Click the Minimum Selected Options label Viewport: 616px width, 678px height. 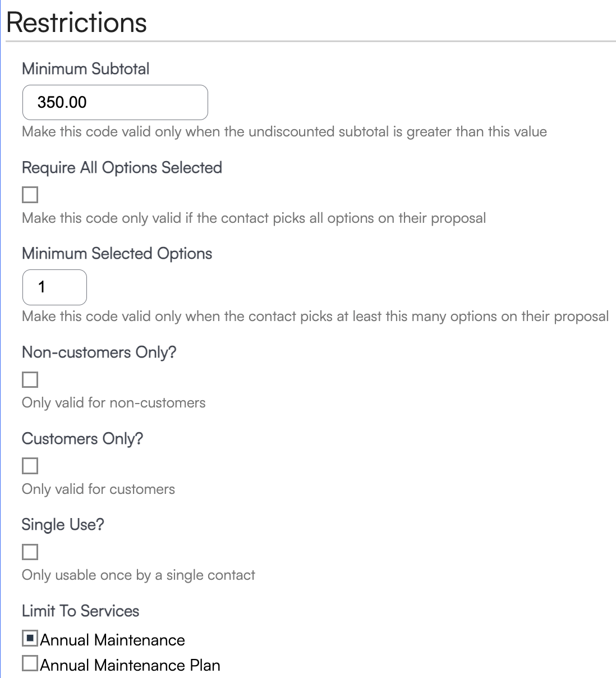pyautogui.click(x=117, y=254)
